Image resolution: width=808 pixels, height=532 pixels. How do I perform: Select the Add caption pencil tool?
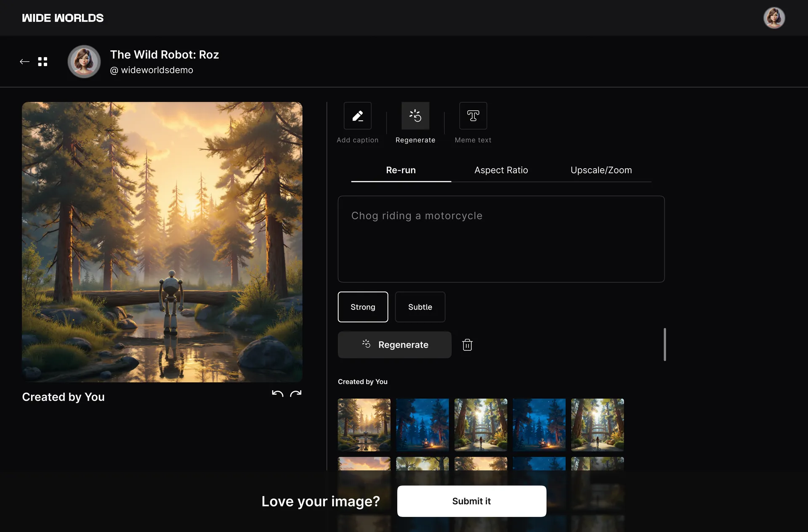click(x=358, y=116)
